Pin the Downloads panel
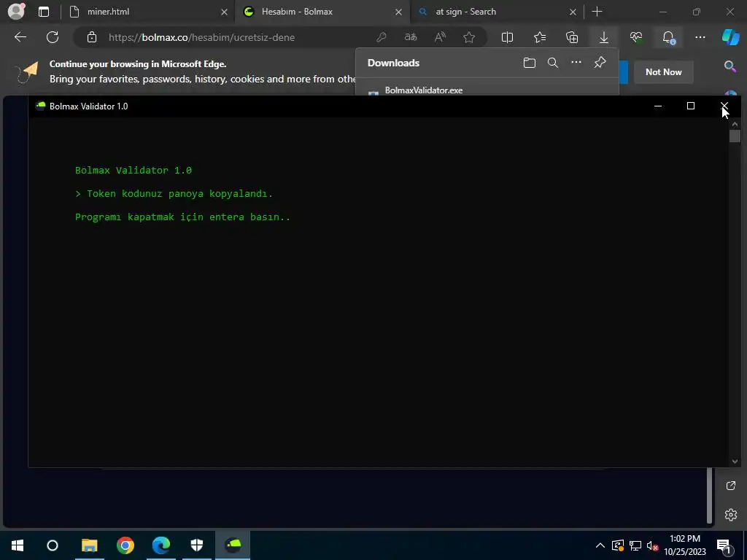Screen dimensions: 747x560 (600, 63)
